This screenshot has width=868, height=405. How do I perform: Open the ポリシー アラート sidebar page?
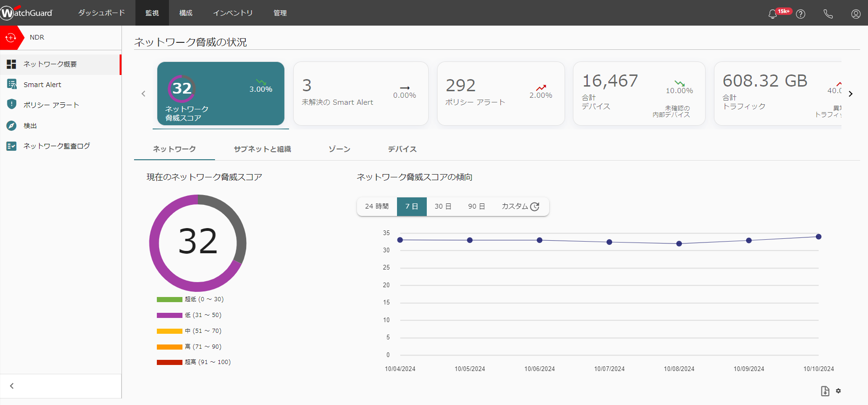[x=61, y=105]
